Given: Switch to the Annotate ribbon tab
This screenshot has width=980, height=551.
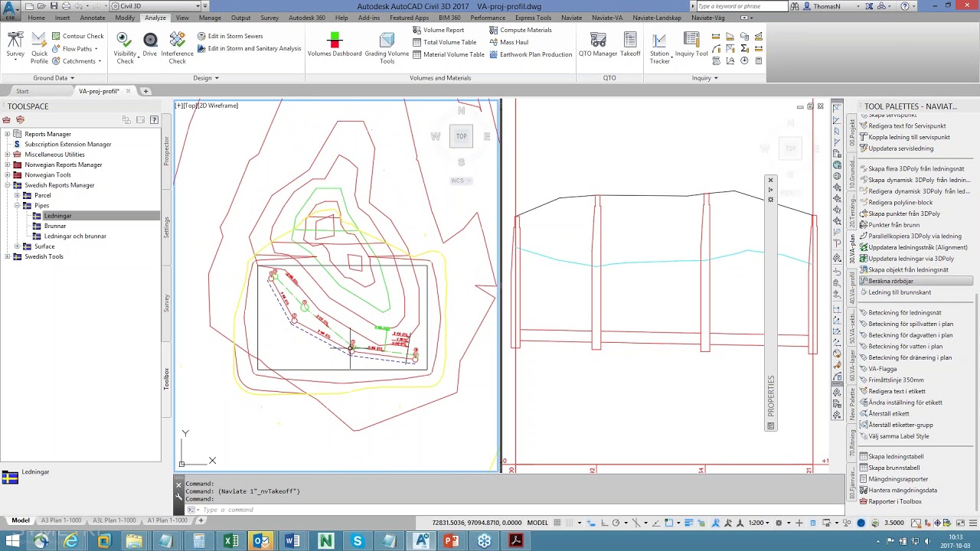Looking at the screenshot, I should (93, 18).
